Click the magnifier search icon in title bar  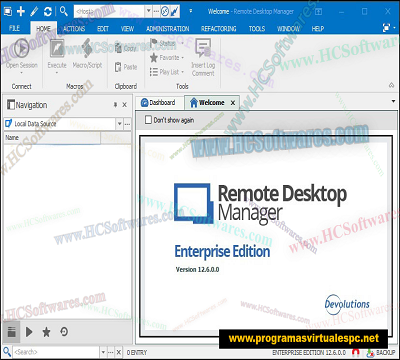point(63,11)
